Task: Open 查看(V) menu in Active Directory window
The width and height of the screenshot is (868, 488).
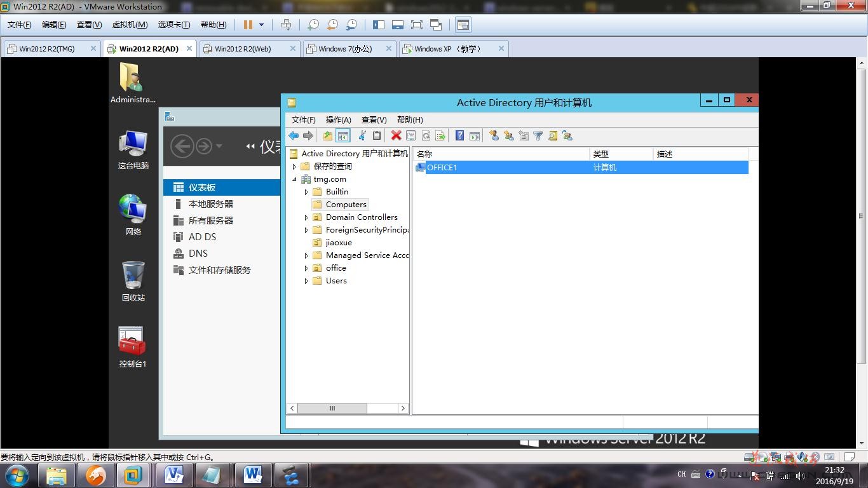Action: (374, 119)
